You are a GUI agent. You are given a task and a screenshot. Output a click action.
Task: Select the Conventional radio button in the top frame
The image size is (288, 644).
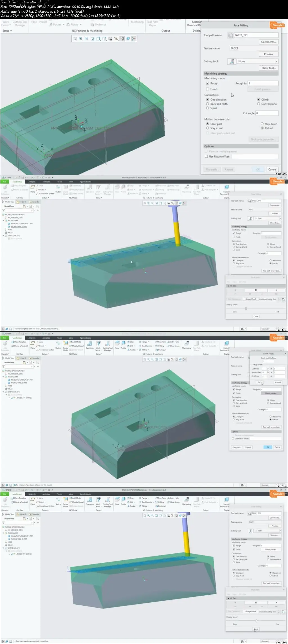(x=258, y=104)
